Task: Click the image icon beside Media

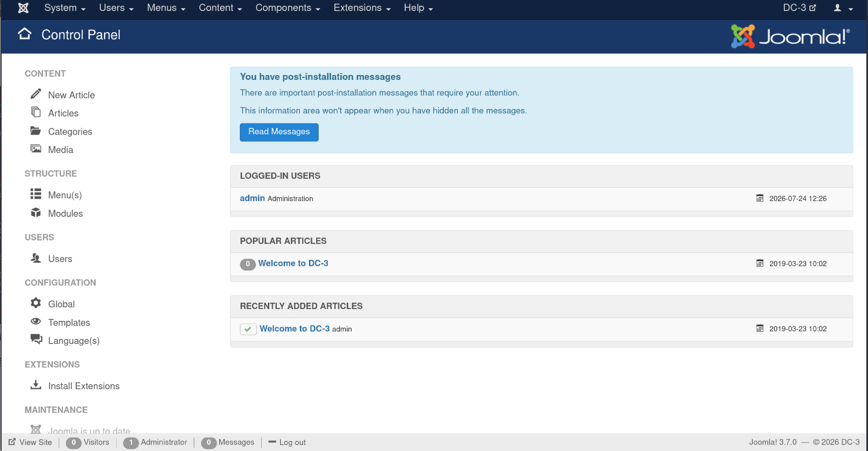Action: 36,149
